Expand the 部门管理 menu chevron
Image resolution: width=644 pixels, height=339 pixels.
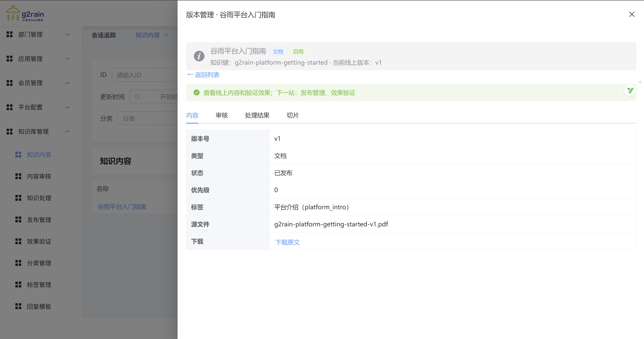[68, 34]
